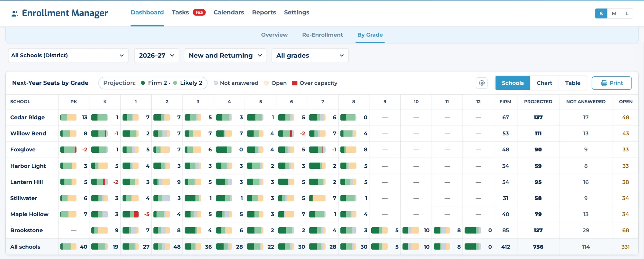Click the red 163 tasks badge
The image size is (644, 259).
tap(199, 12)
